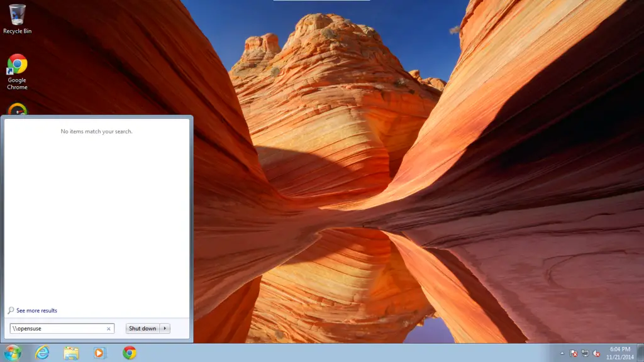Open the Recycle Bin desktop icon
644x362 pixels.
point(17,19)
